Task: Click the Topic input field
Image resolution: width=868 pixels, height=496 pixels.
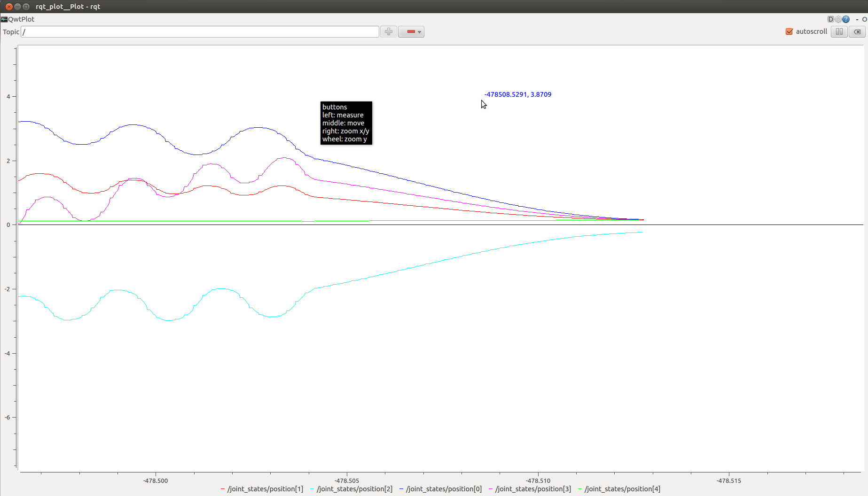Action: pos(200,31)
